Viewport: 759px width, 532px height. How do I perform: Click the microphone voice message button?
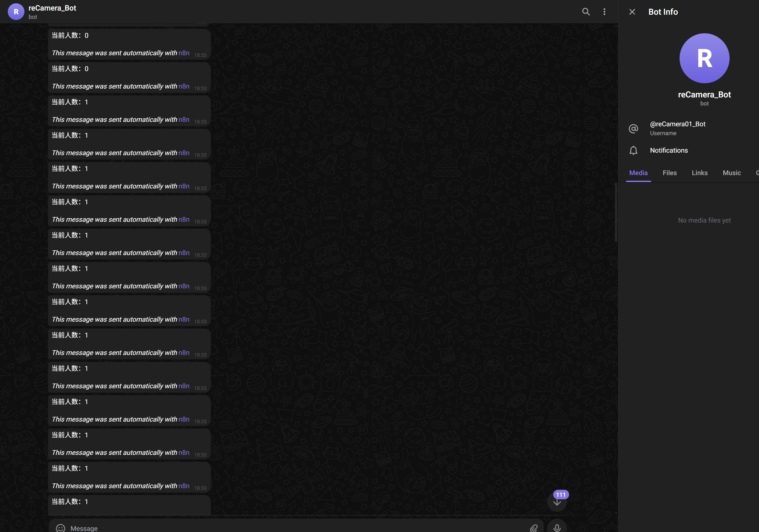557,527
